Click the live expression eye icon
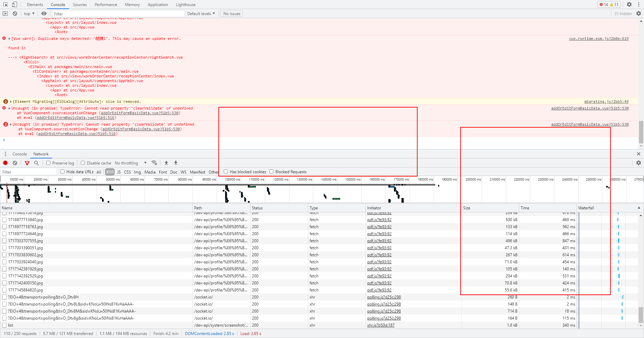 [x=44, y=14]
